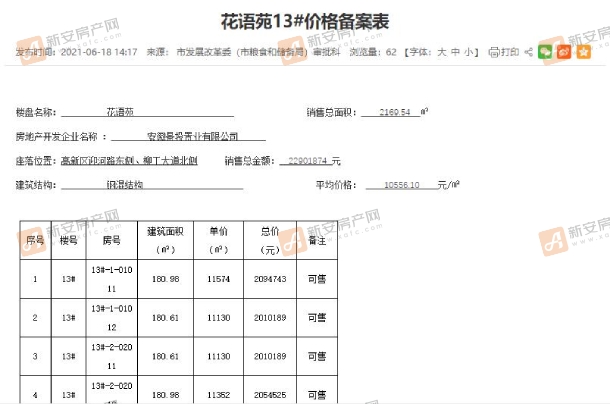Set font size to 中 (medium)
Viewport: 610px width, 404px height.
455,52
